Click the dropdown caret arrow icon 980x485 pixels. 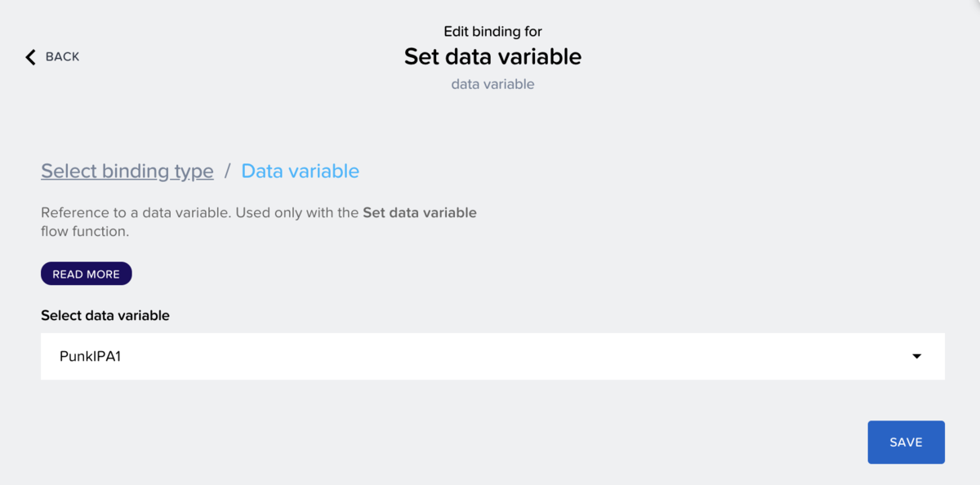coord(916,356)
